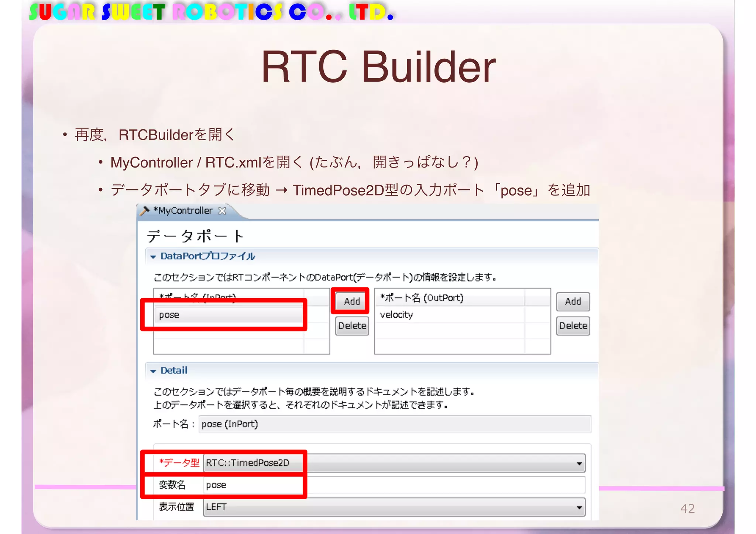
Task: Collapse the Detail section
Action: pos(153,371)
